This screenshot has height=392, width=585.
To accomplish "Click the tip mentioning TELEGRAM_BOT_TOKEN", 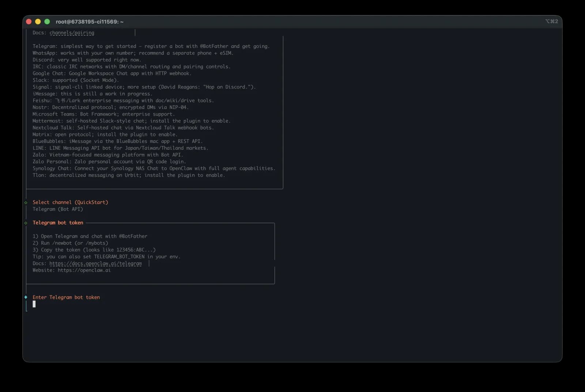I will point(106,257).
